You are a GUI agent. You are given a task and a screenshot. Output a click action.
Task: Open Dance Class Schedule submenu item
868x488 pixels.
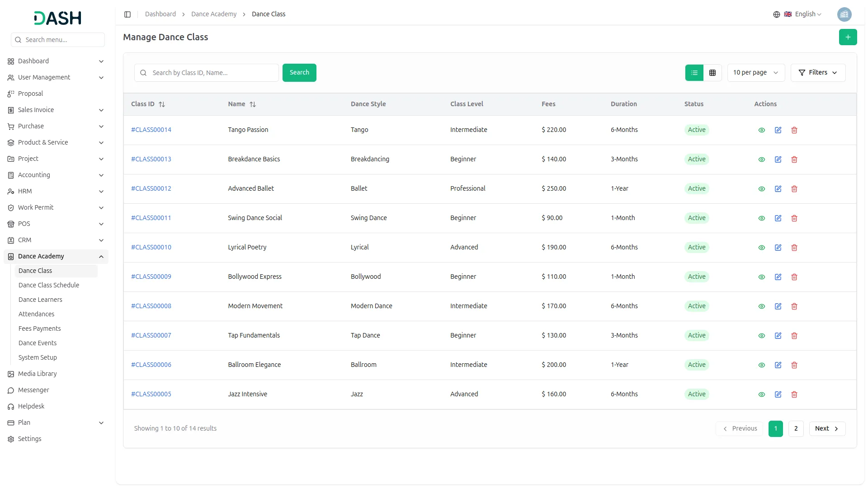(49, 285)
